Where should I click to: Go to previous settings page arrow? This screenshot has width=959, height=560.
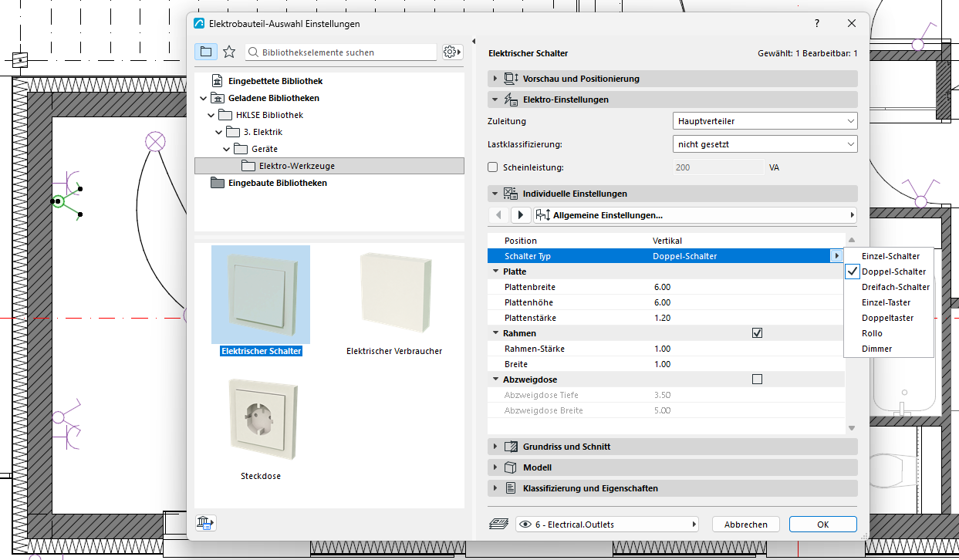click(498, 215)
